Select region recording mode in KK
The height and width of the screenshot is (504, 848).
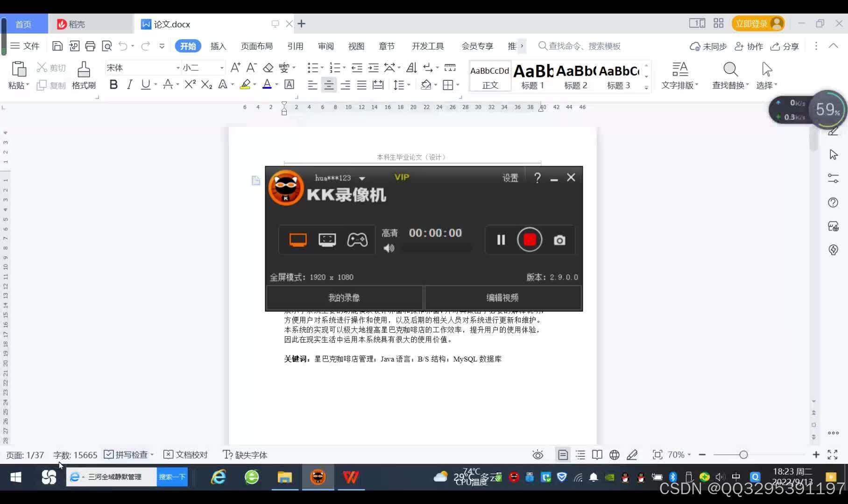tap(327, 240)
